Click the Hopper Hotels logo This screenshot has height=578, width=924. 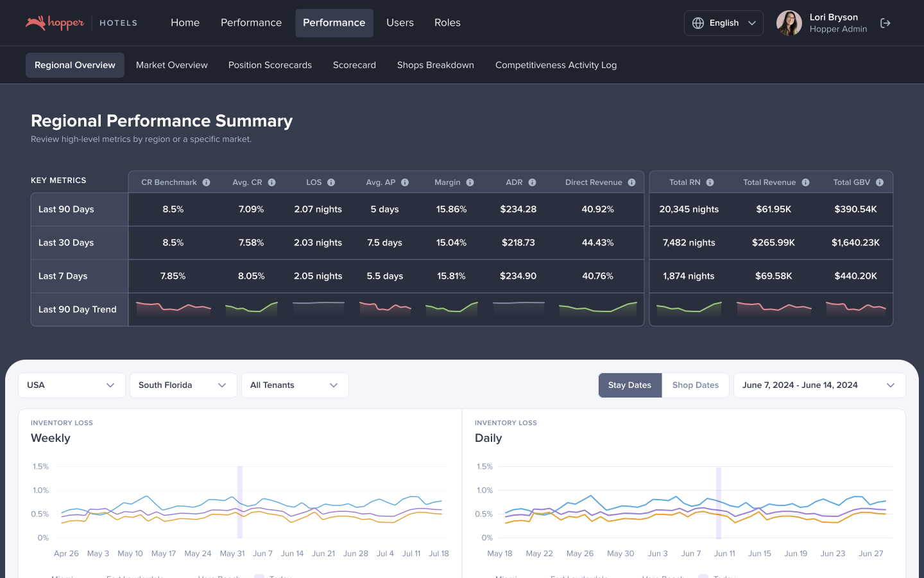pyautogui.click(x=81, y=23)
